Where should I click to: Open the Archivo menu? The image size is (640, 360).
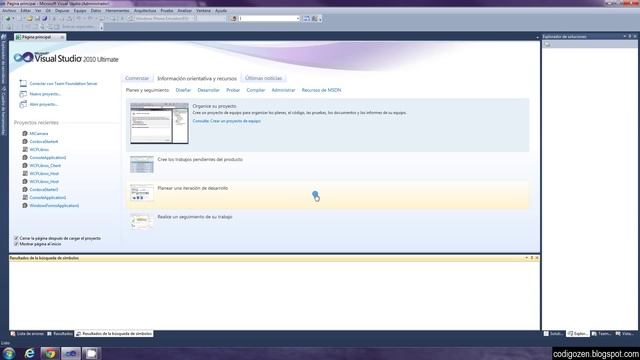[x=9, y=11]
